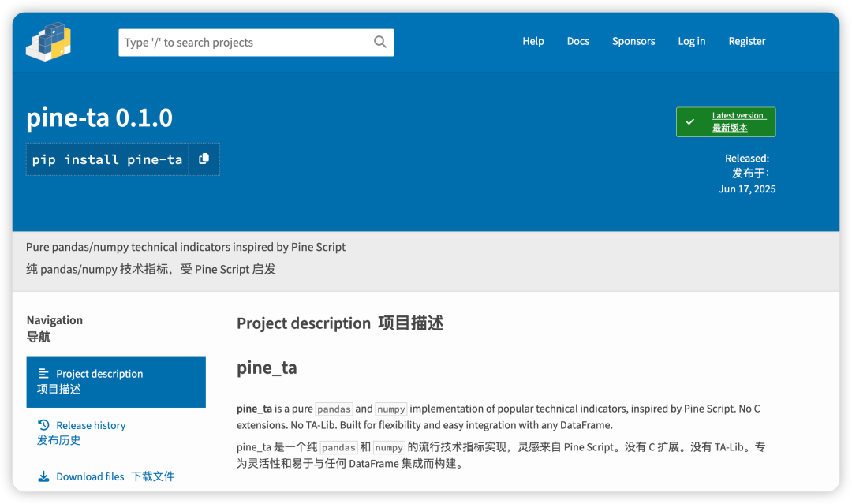Open the Register page

[746, 41]
